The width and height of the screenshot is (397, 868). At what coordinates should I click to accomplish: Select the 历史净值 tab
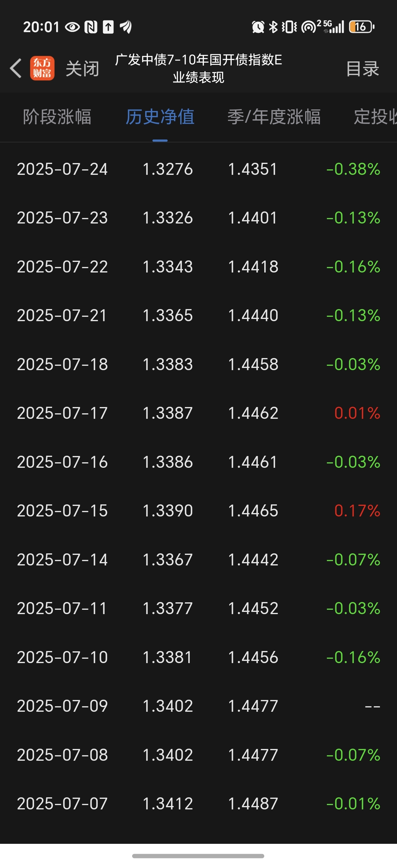click(x=160, y=117)
